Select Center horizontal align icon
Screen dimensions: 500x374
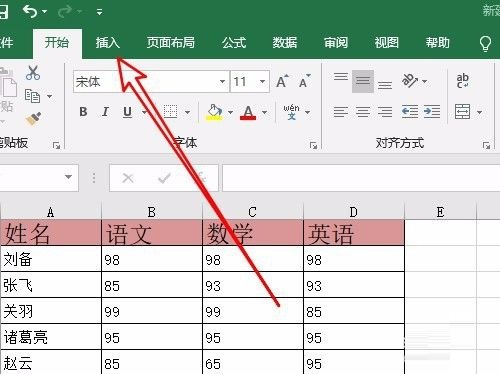[x=363, y=112]
